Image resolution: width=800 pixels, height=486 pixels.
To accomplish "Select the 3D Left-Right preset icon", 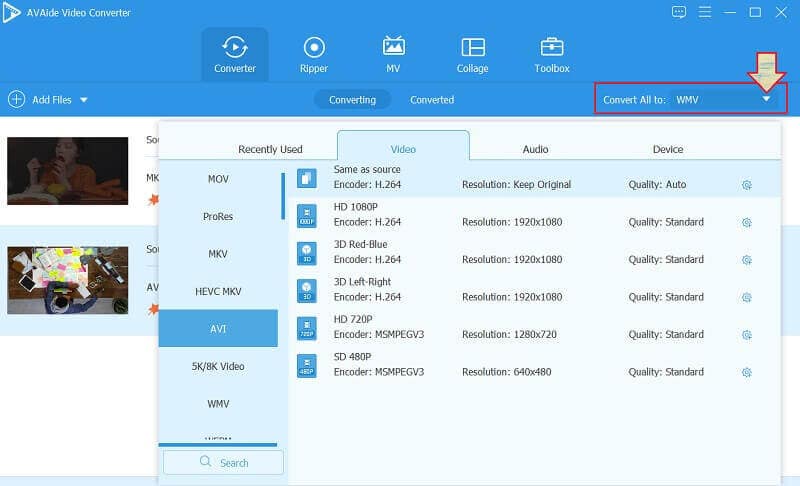I will 307,291.
